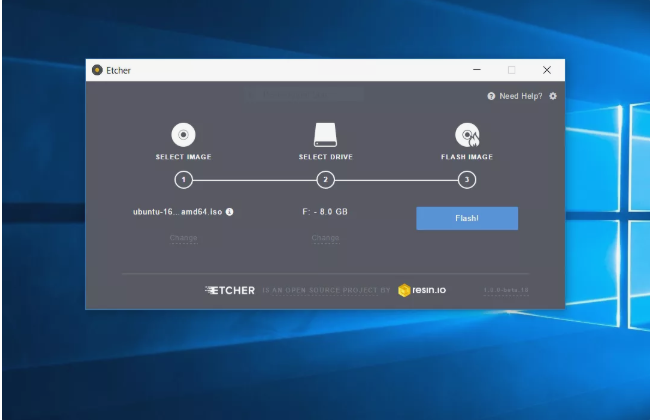
Task: Change the selected F: drive
Action: click(325, 238)
